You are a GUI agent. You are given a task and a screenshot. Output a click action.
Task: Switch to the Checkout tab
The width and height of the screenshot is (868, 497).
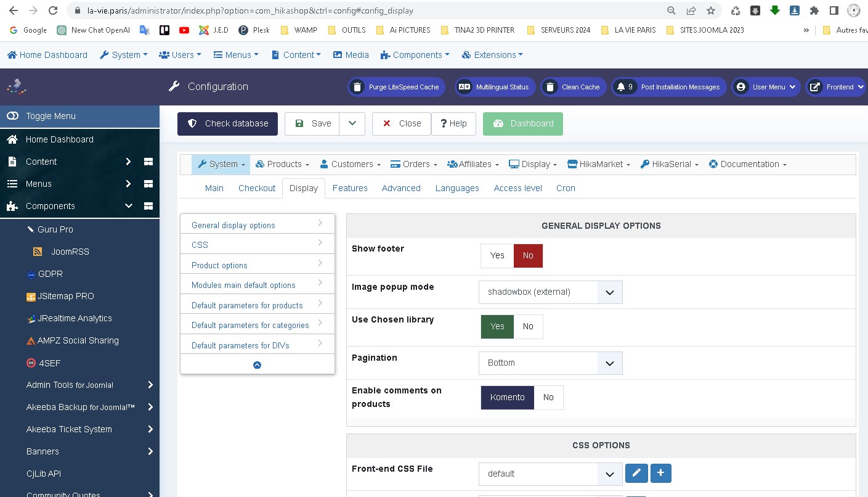pyautogui.click(x=257, y=188)
